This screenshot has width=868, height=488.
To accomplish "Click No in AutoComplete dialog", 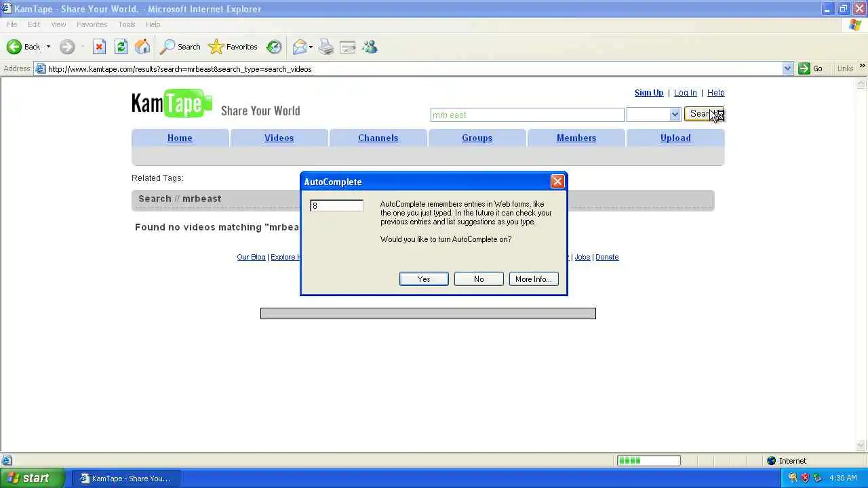I will pos(479,279).
